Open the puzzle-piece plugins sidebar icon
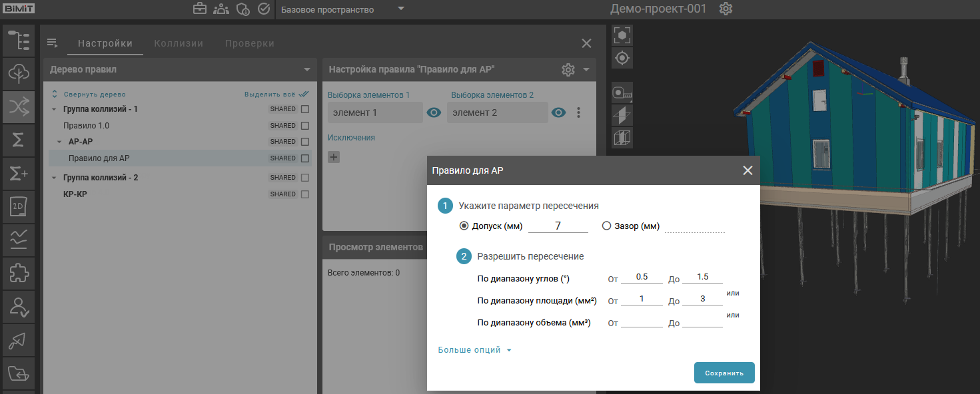The image size is (980, 394). point(19,274)
